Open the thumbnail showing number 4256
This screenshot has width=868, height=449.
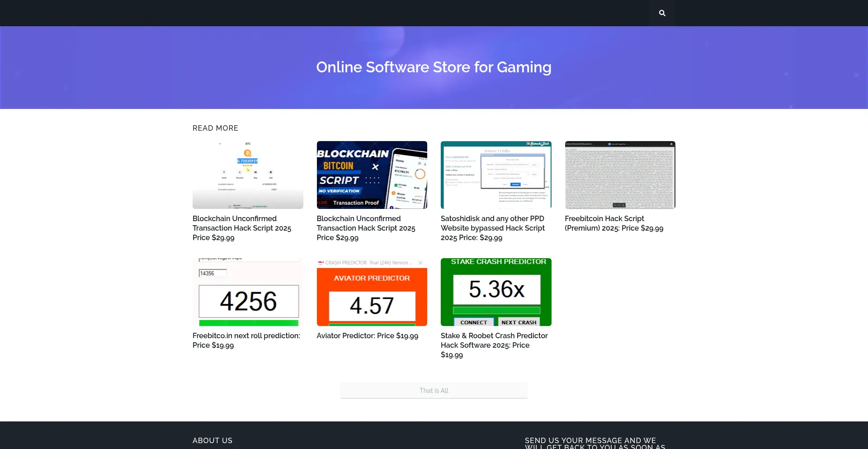click(248, 292)
